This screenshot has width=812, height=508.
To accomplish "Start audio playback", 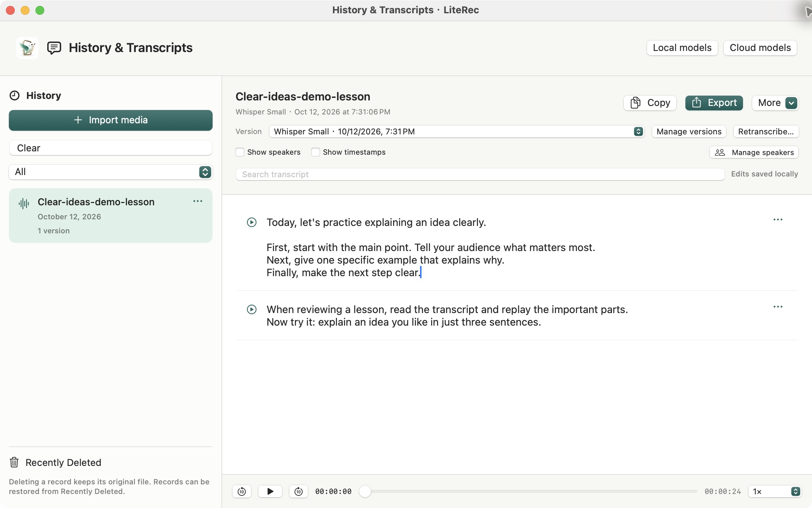I will (x=270, y=491).
